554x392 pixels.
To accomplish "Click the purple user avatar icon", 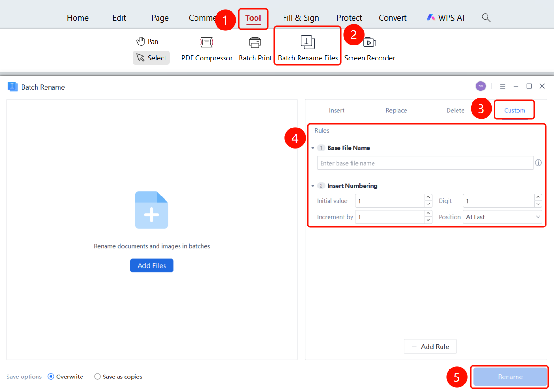I will (480, 86).
